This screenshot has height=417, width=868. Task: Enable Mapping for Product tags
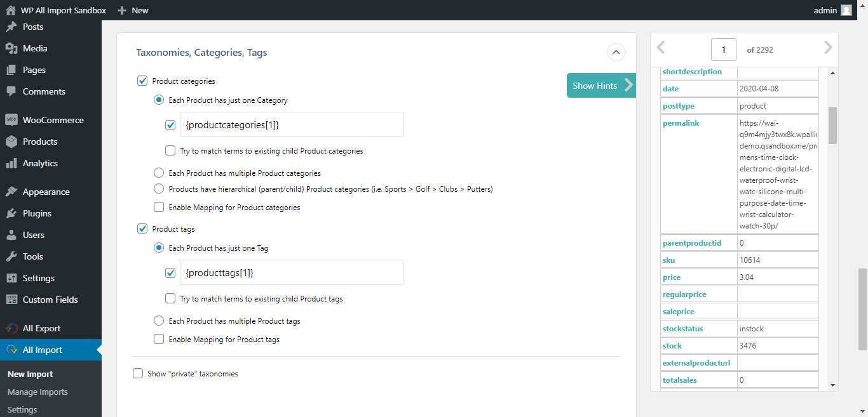(x=159, y=340)
